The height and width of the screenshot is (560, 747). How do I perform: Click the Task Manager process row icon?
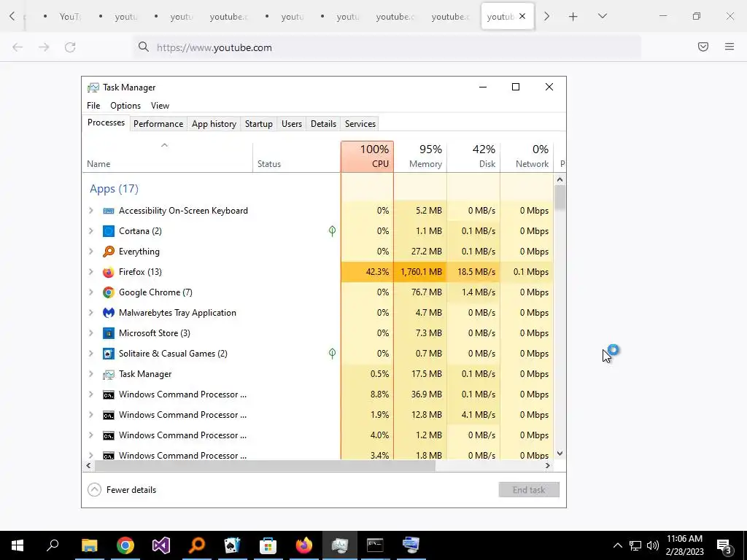(109, 374)
